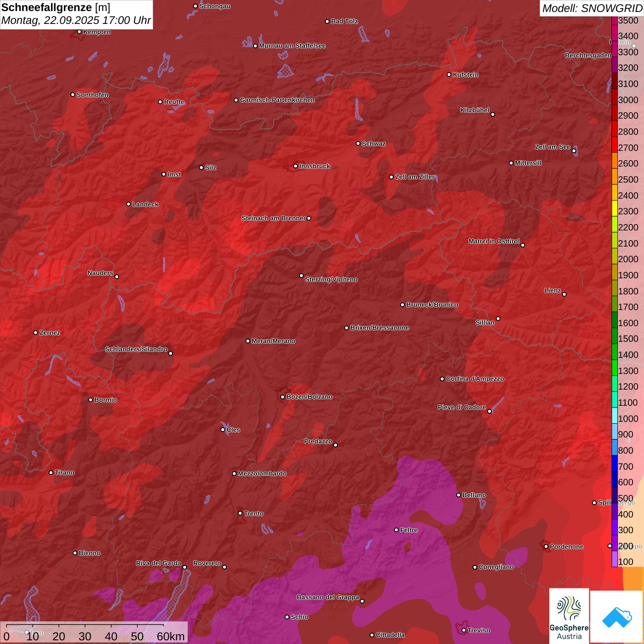Click the 'Garmisch-Partenkirchen' map label
The image size is (644, 644).
point(277,100)
